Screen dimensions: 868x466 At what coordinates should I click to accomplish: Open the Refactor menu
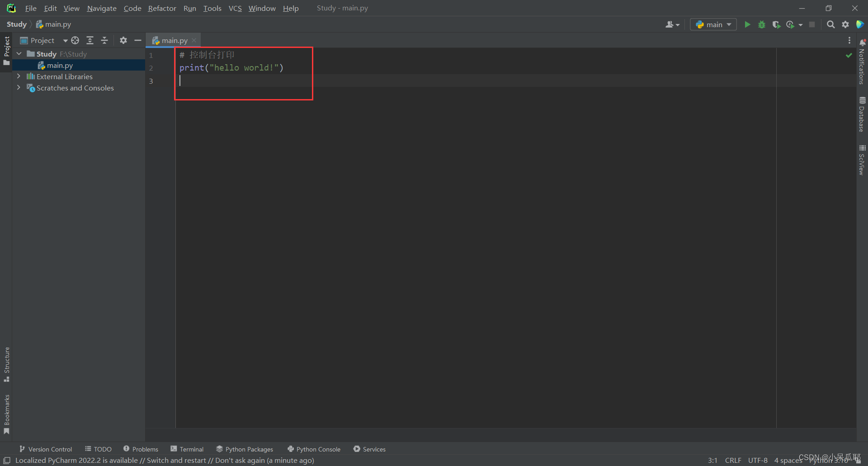pyautogui.click(x=162, y=8)
